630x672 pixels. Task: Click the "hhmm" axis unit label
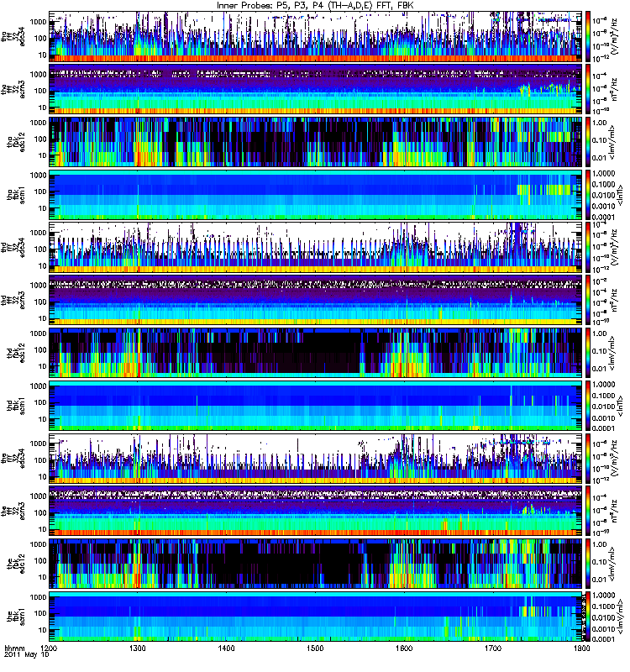click(x=15, y=648)
